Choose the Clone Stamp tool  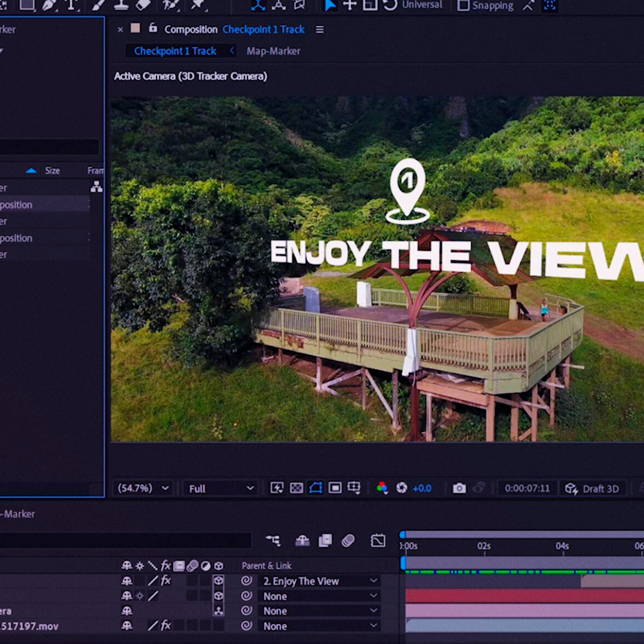(121, 5)
